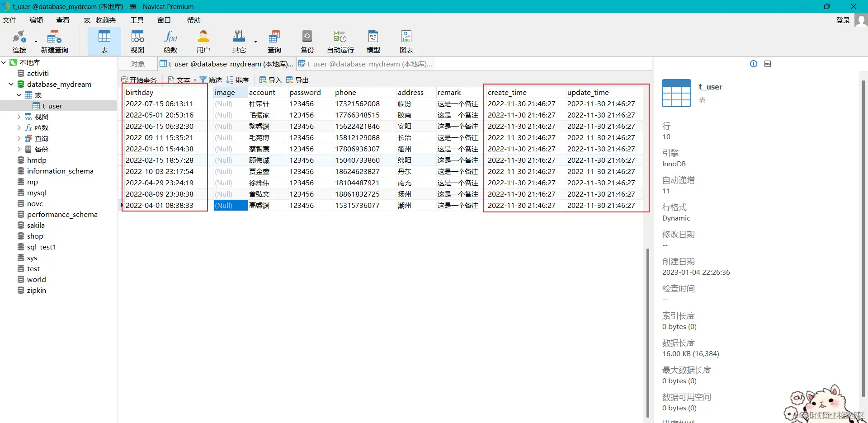
Task: Select birthday cell 2022-07-15 06:13:11
Action: coord(165,103)
